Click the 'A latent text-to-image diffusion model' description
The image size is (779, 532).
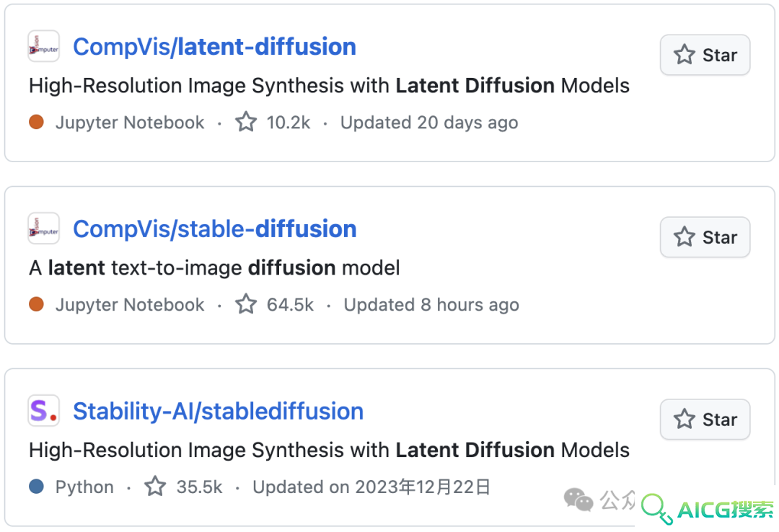[x=215, y=268]
